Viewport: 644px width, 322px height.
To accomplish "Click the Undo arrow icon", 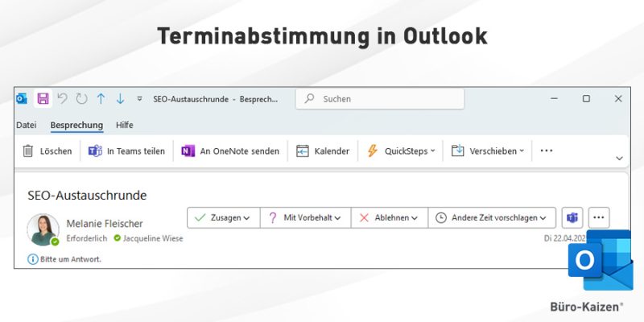I will (x=62, y=98).
